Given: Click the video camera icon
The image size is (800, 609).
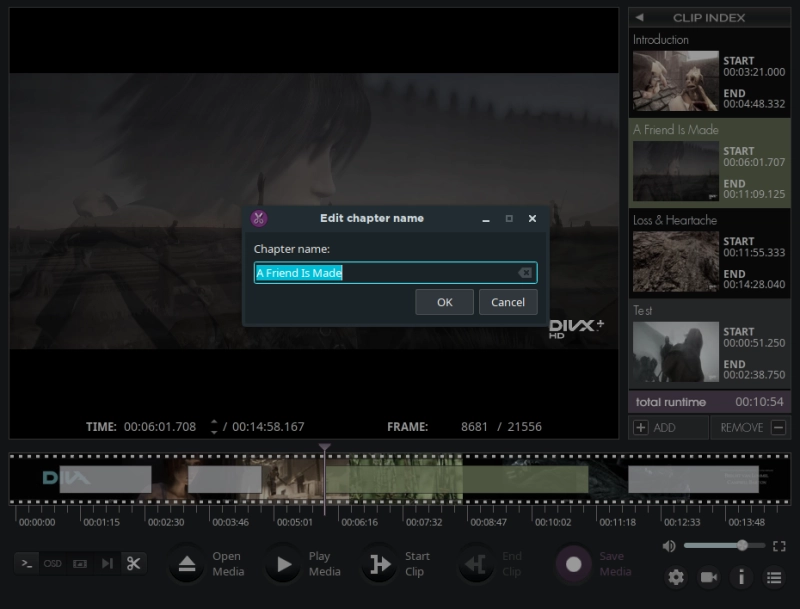Looking at the screenshot, I should [x=709, y=577].
